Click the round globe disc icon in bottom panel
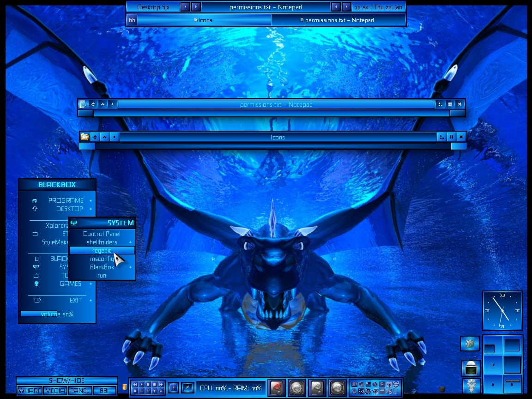The image size is (532, 399). pos(337,388)
